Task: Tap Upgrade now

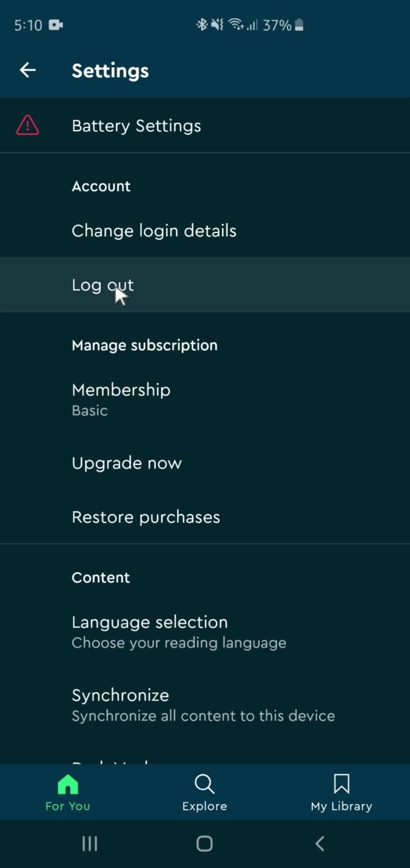Action: [126, 463]
